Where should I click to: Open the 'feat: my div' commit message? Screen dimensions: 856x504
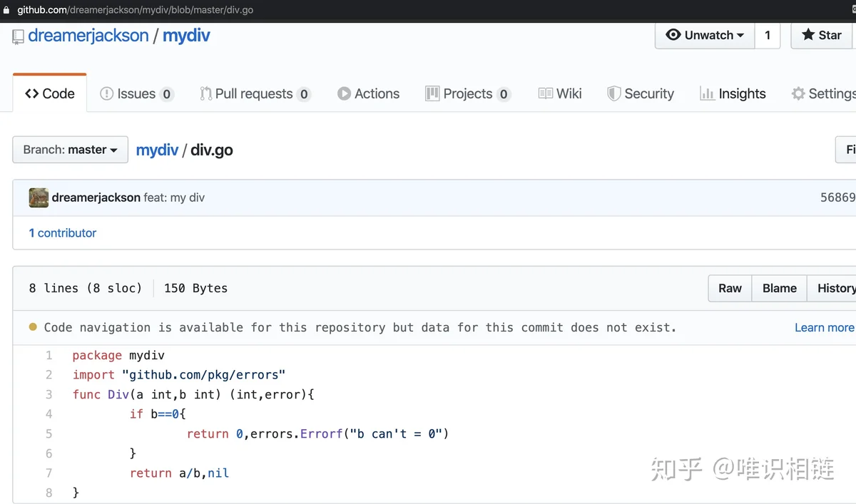pos(174,197)
